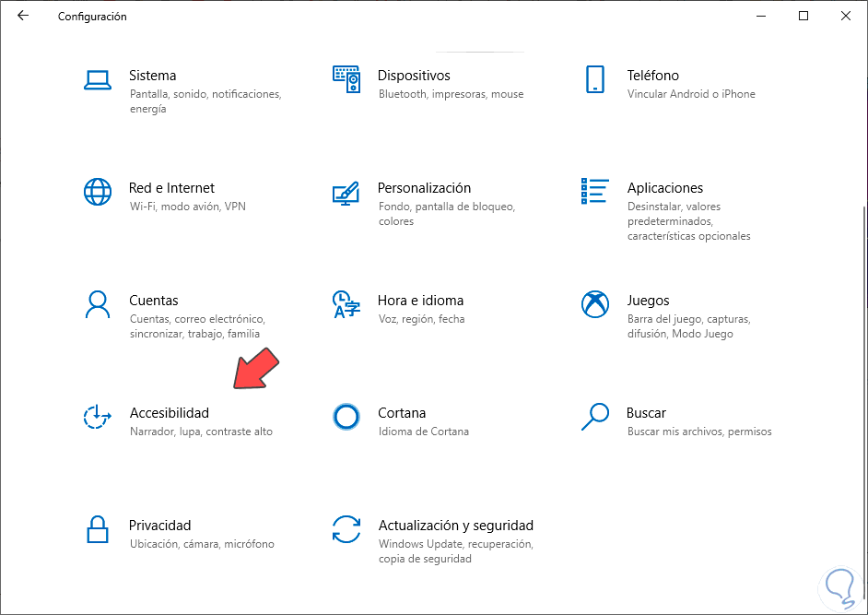Maximize the Configuración window
Image resolution: width=868 pixels, height=615 pixels.
pyautogui.click(x=803, y=16)
